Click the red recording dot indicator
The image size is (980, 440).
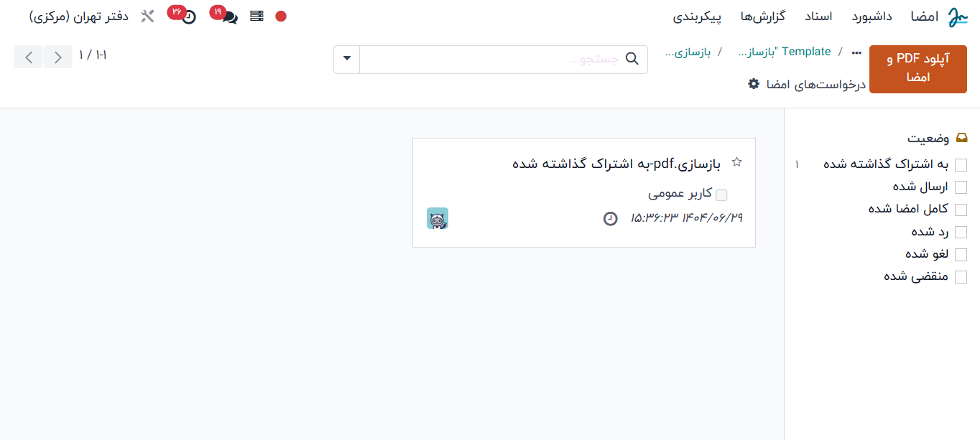pyautogui.click(x=281, y=16)
